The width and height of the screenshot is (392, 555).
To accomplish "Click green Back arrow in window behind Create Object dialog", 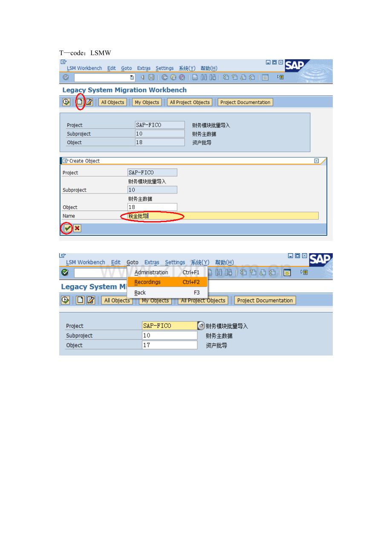I will click(164, 77).
